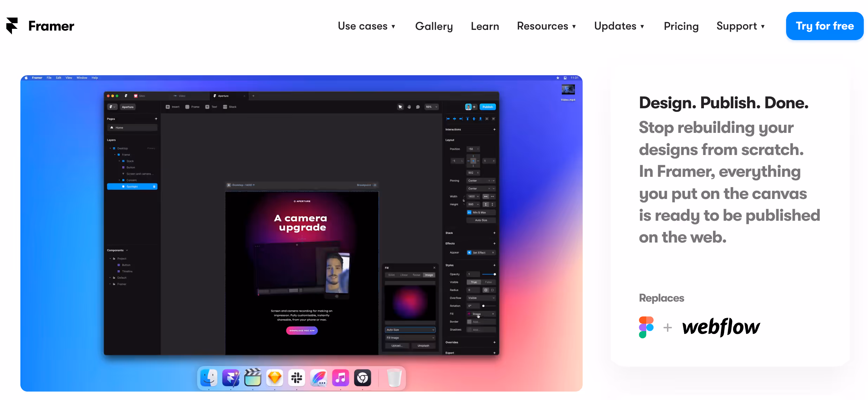The image size is (868, 400).
Task: Click the Unsplash button in the Fill panel
Action: tap(423, 346)
